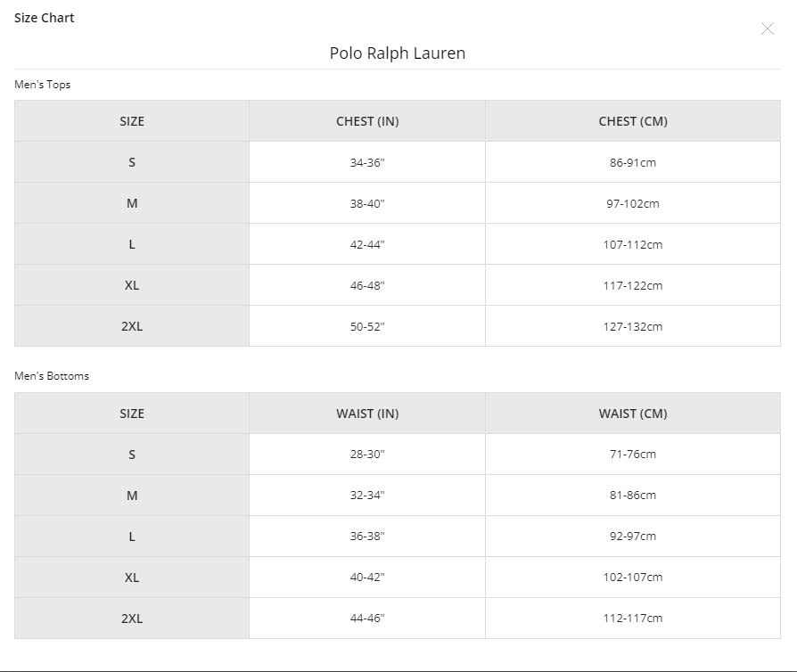
Task: Click the WAIST (CM) column header
Action: tap(633, 414)
